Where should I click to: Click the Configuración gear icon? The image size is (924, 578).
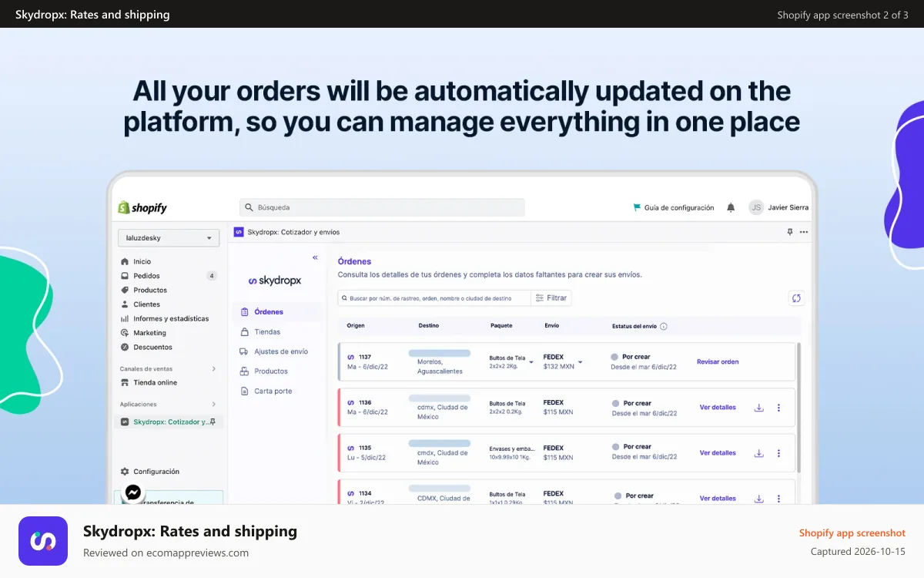(125, 472)
